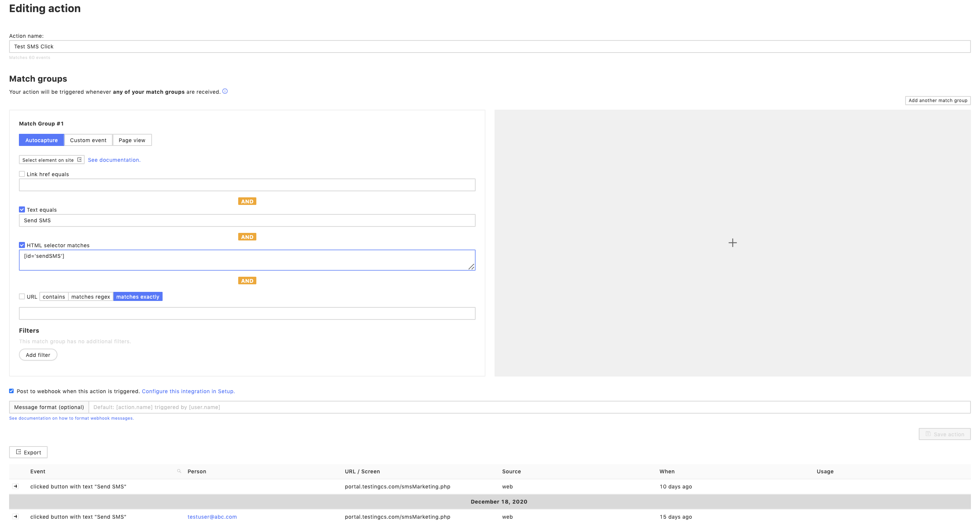Open the info tooltip about match groups
This screenshot has width=980, height=524.
click(x=225, y=91)
